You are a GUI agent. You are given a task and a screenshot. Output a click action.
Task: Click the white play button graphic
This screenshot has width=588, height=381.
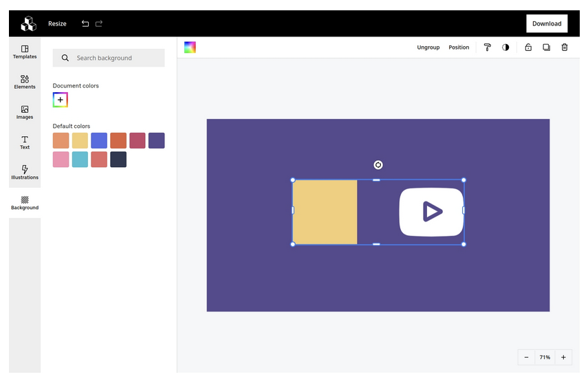coord(431,213)
